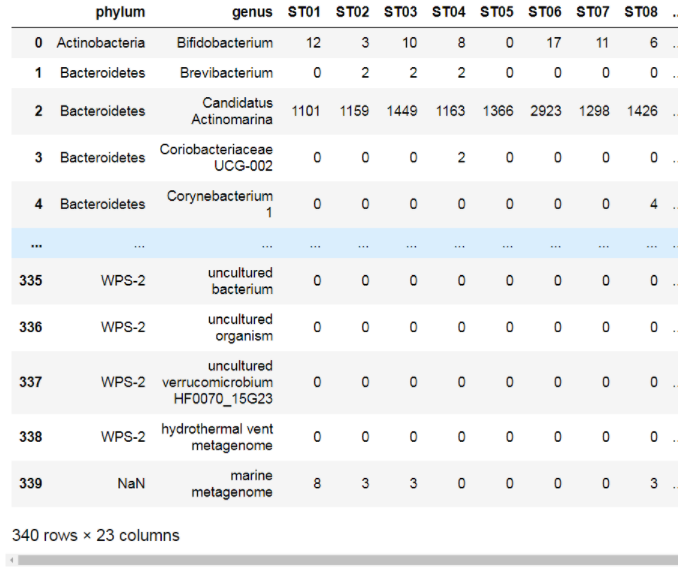Click the 340 rows × 23 columns summary
684x573 pixels.
[x=96, y=535]
